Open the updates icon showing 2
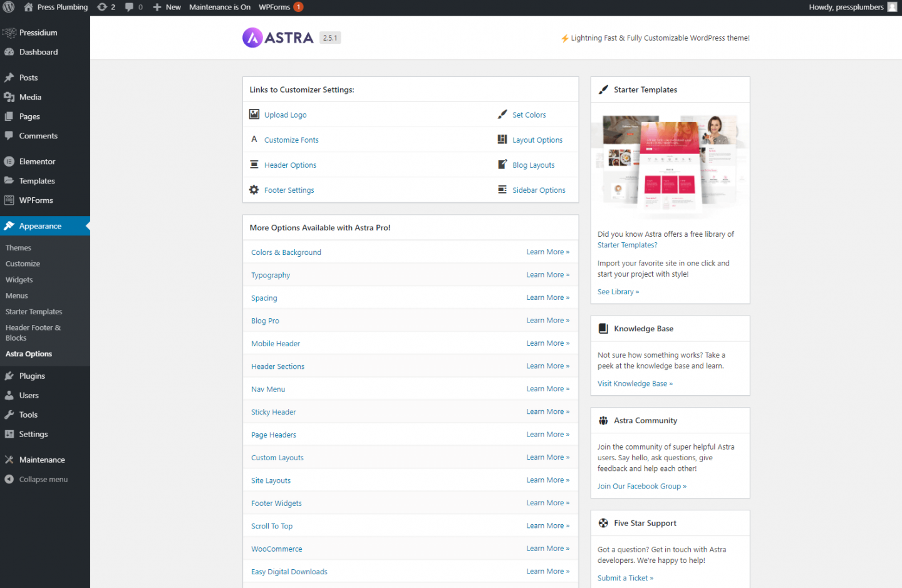The image size is (902, 588). [102, 7]
